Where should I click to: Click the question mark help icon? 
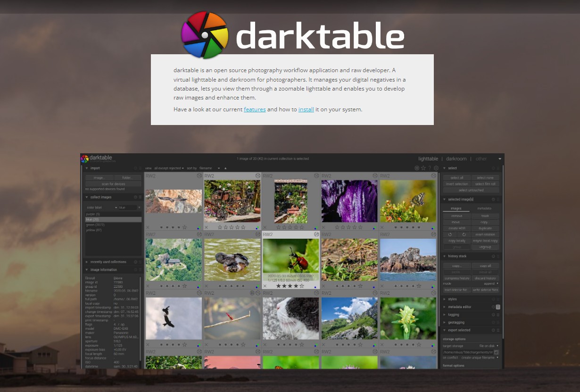tap(430, 168)
